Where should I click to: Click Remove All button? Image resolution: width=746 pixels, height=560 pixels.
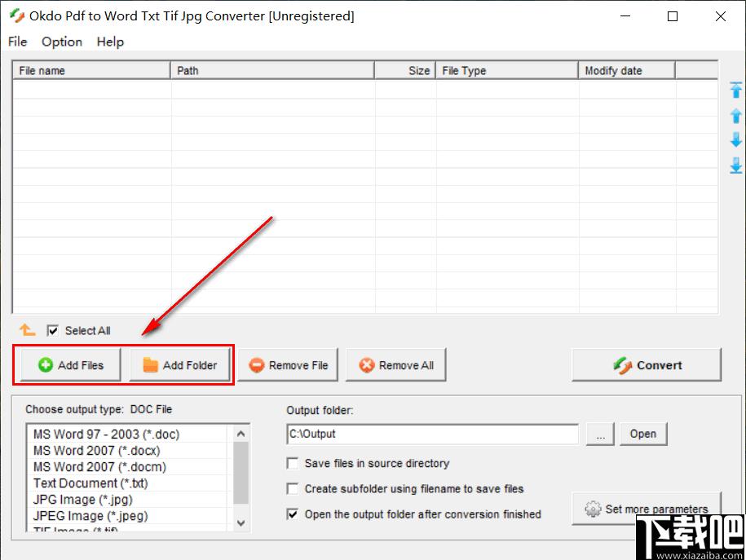pos(396,365)
